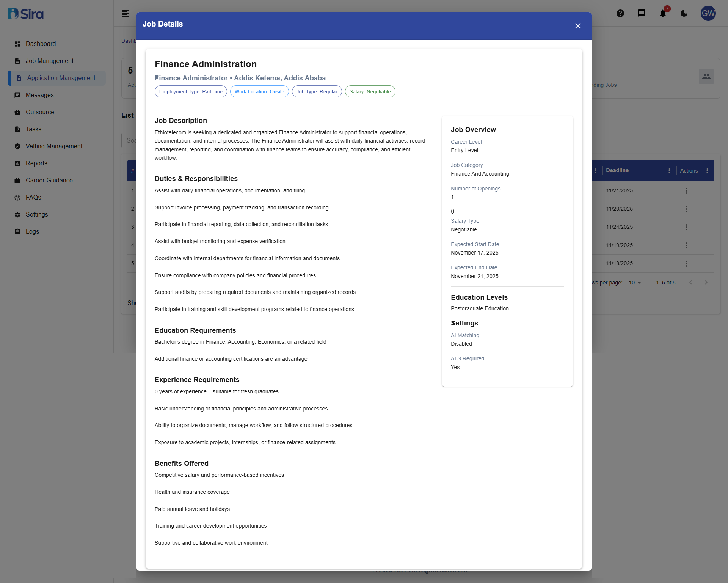Click the people group icon button
Viewport: 728px width, 583px height.
(x=706, y=77)
